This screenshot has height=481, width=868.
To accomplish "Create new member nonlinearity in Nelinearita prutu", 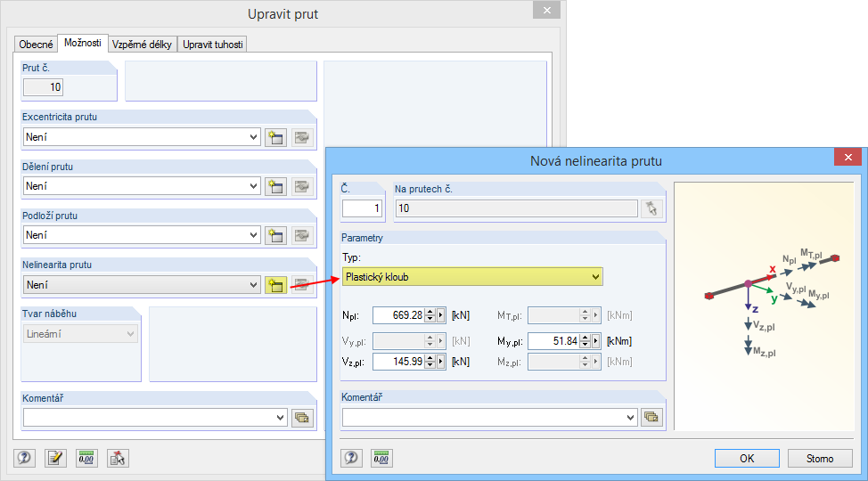I will click(275, 285).
